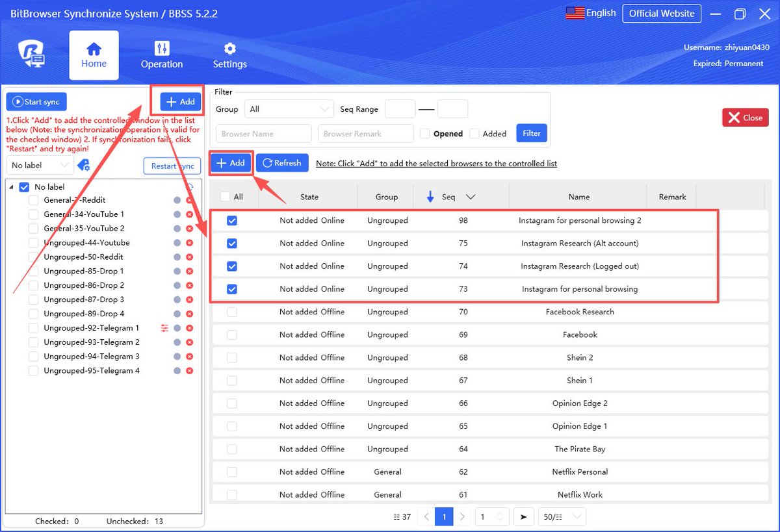Select page 1 in pagination
This screenshot has height=532, width=780.
pos(444,517)
